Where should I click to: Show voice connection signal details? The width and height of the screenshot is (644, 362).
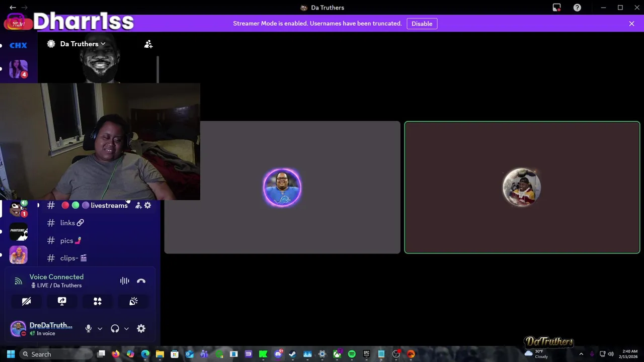click(18, 281)
